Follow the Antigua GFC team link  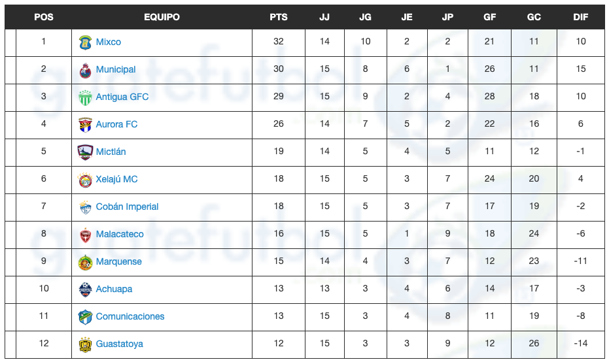(x=122, y=97)
